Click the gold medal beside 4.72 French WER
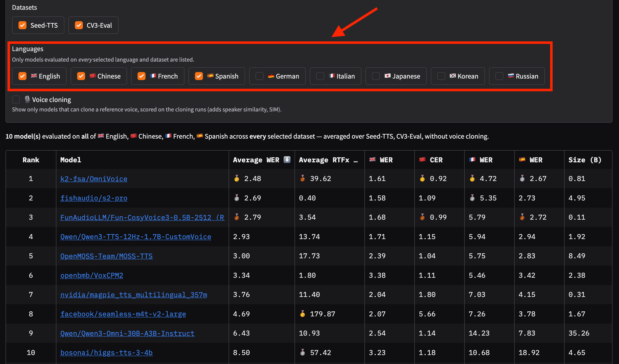Viewport: 619px width, 364px height. tap(472, 178)
